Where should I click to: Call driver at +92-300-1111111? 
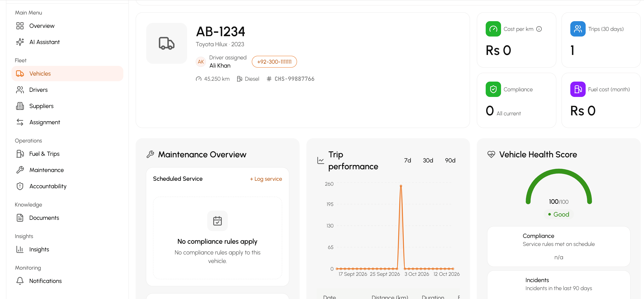point(274,62)
